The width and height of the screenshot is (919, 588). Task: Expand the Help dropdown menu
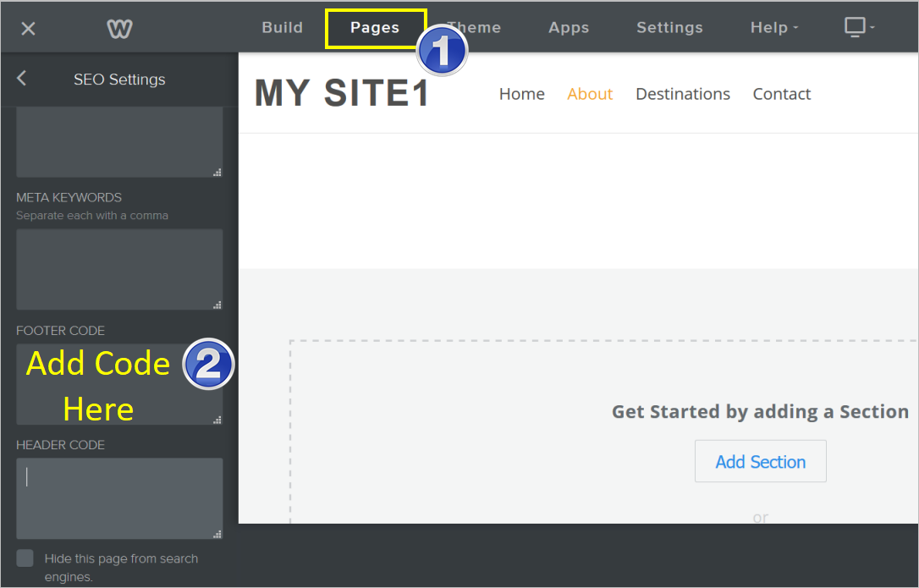point(773,28)
